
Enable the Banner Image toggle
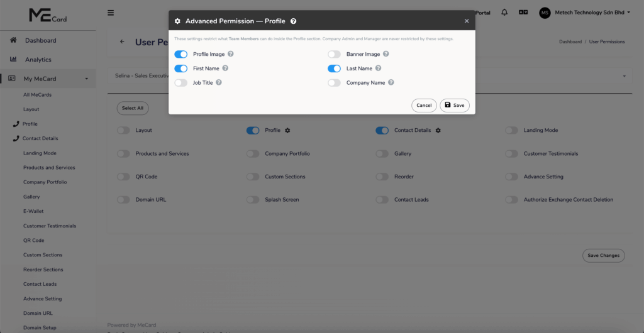tap(334, 55)
